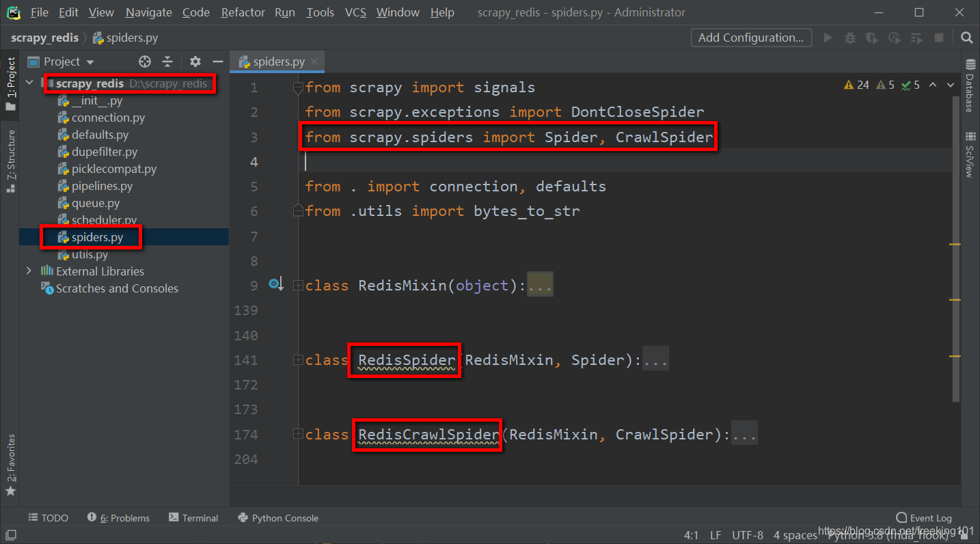Open the Navigate menu
This screenshot has width=980, height=544.
click(x=149, y=12)
